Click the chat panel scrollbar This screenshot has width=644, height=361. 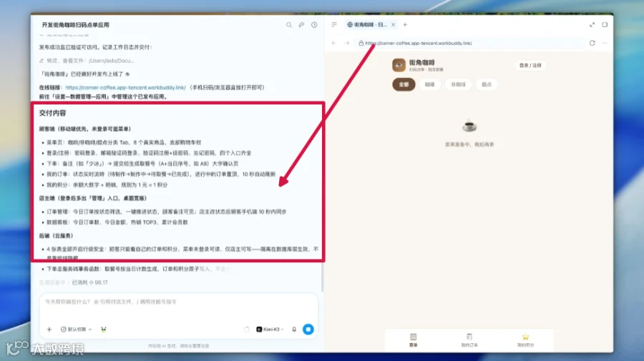tap(323, 277)
